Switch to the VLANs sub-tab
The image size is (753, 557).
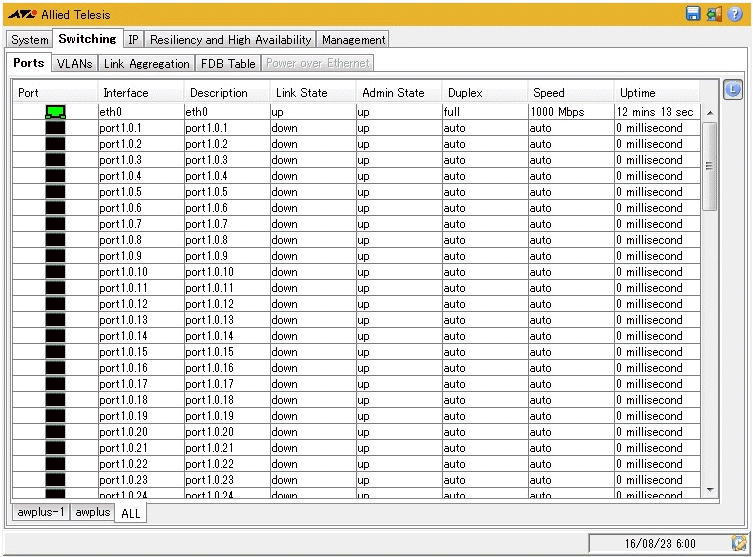coord(74,63)
